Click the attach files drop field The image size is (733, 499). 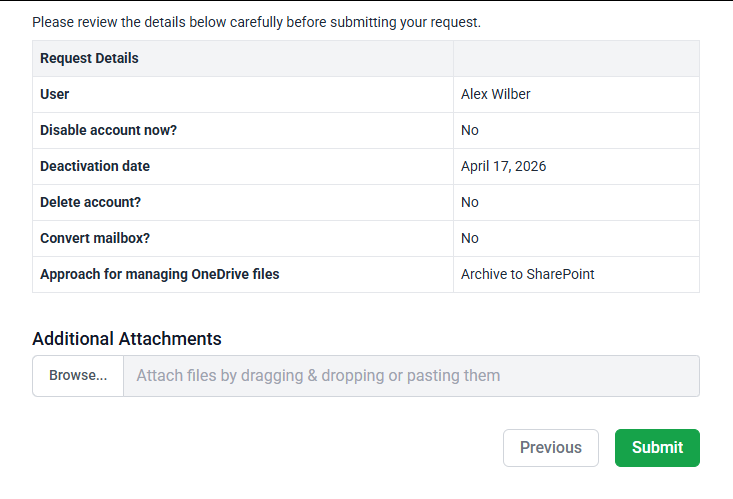[410, 376]
